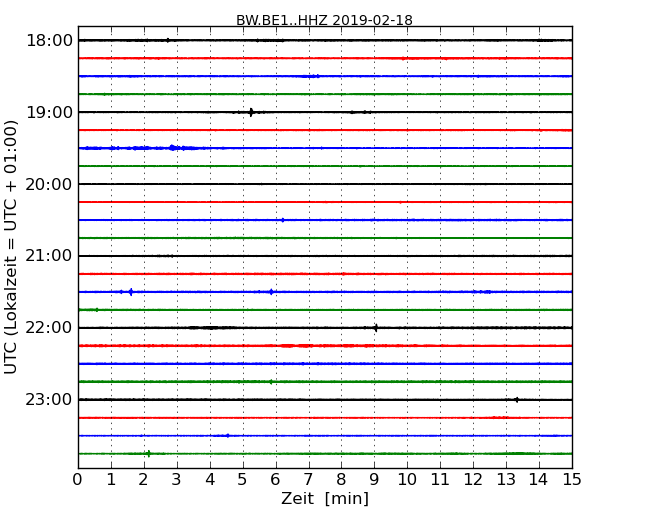Click the 21:00 time label
Viewport: 650px width, 520px height.
coord(49,256)
